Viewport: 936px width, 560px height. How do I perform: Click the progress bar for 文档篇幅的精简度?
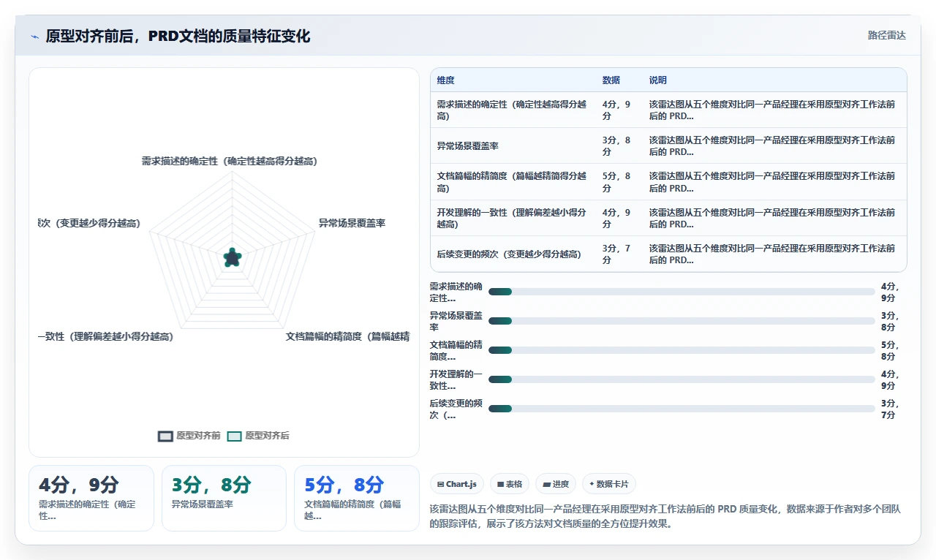coord(682,350)
